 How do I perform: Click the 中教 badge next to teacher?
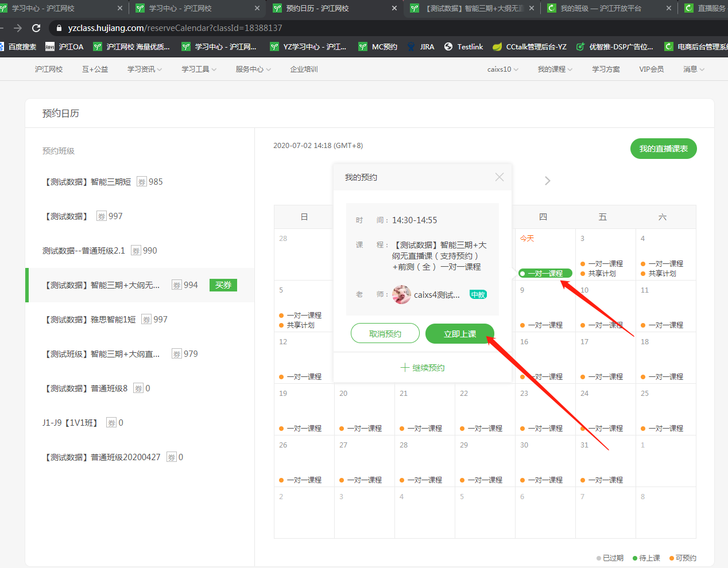[478, 295]
